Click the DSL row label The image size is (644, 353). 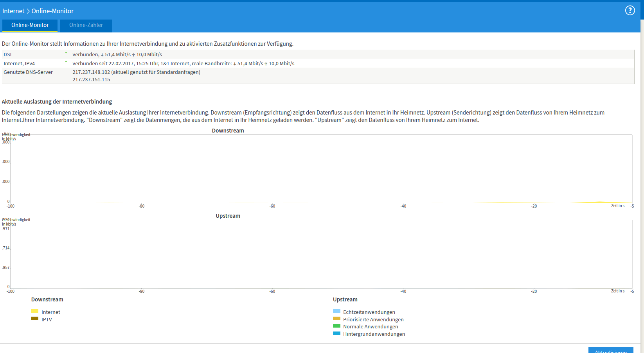pos(8,55)
